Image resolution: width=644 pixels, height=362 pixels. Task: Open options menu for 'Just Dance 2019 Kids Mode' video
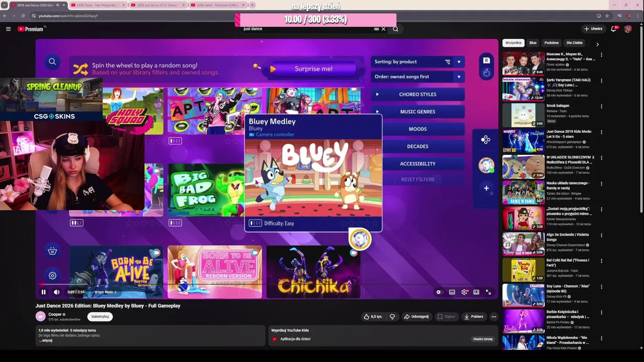coord(601,132)
